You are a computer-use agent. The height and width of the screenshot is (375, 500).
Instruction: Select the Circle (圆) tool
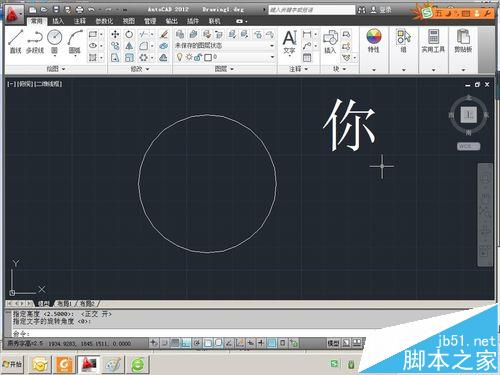tap(54, 41)
